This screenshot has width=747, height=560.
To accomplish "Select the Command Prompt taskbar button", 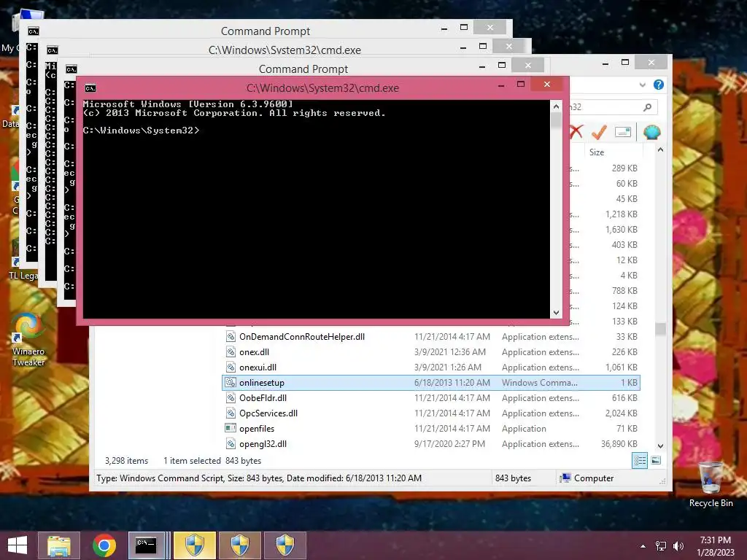I will pos(146,545).
